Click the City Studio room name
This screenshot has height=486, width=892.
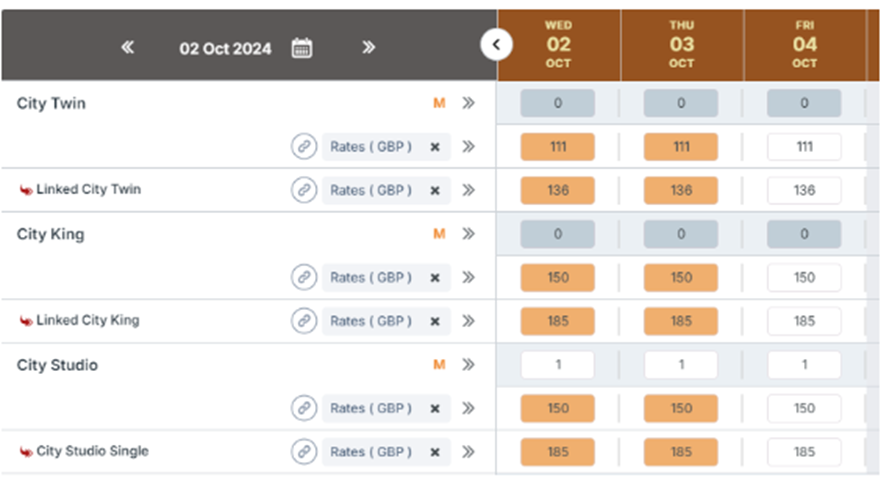point(57,365)
